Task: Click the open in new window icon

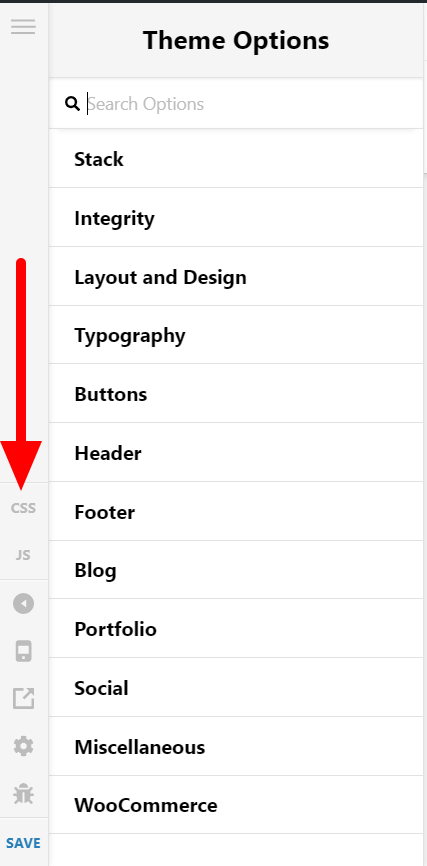Action: [x=23, y=699]
